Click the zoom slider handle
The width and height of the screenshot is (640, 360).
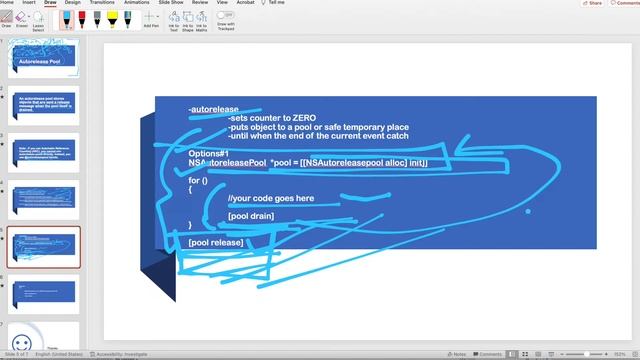586,354
